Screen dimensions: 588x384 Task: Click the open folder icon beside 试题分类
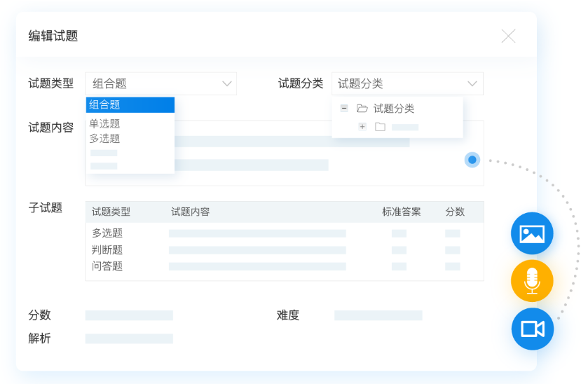[362, 109]
